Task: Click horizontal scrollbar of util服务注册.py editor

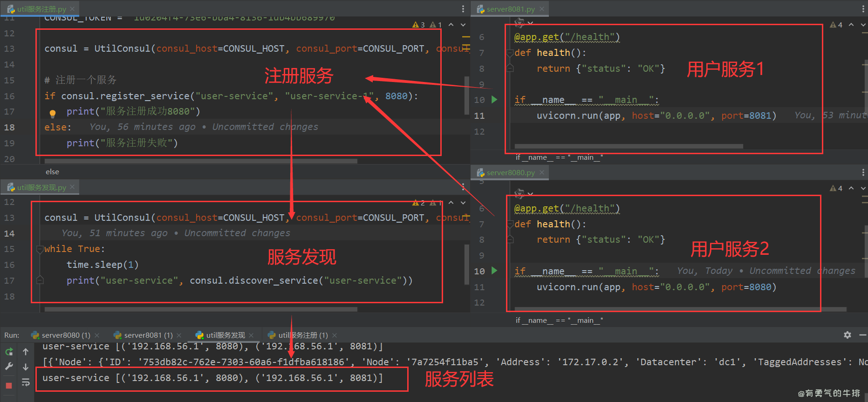Action: click(x=201, y=161)
